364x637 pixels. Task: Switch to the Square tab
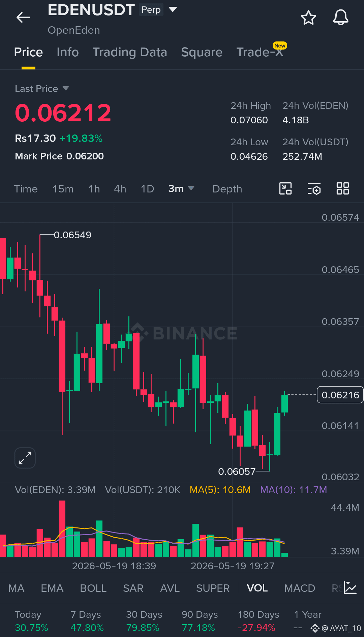pyautogui.click(x=202, y=52)
